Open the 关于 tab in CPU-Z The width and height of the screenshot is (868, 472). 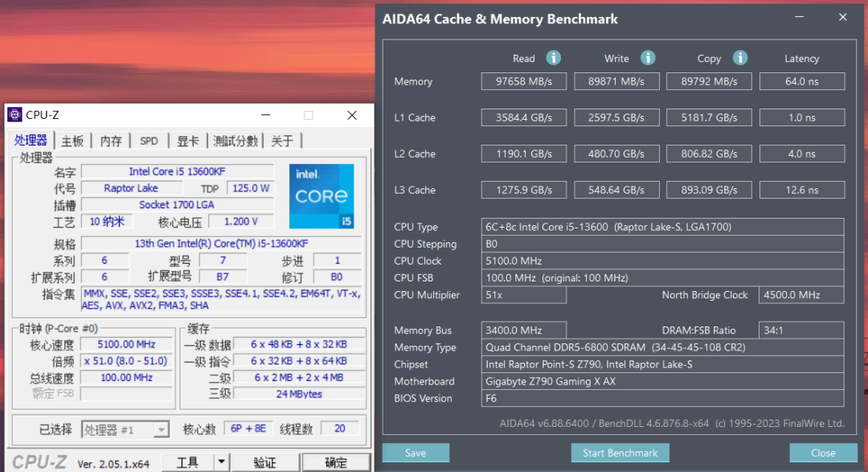click(x=282, y=142)
